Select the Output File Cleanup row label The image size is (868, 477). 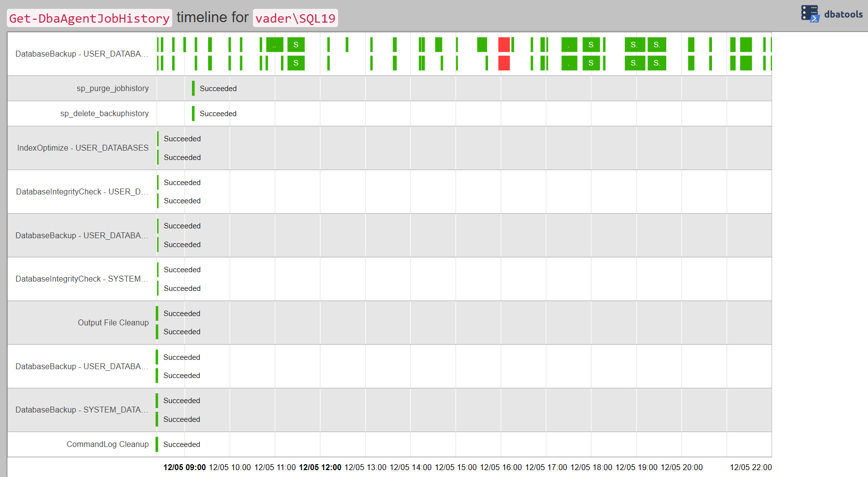[113, 323]
